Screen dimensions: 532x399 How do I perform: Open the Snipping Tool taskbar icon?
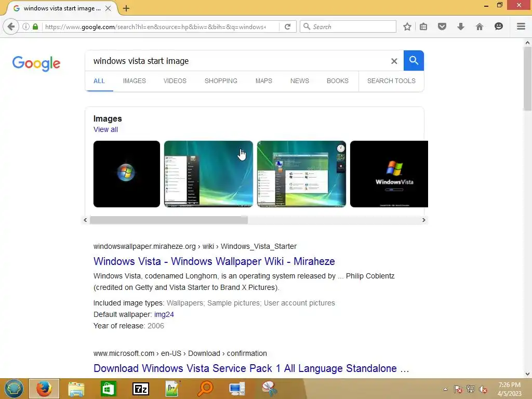(270, 389)
